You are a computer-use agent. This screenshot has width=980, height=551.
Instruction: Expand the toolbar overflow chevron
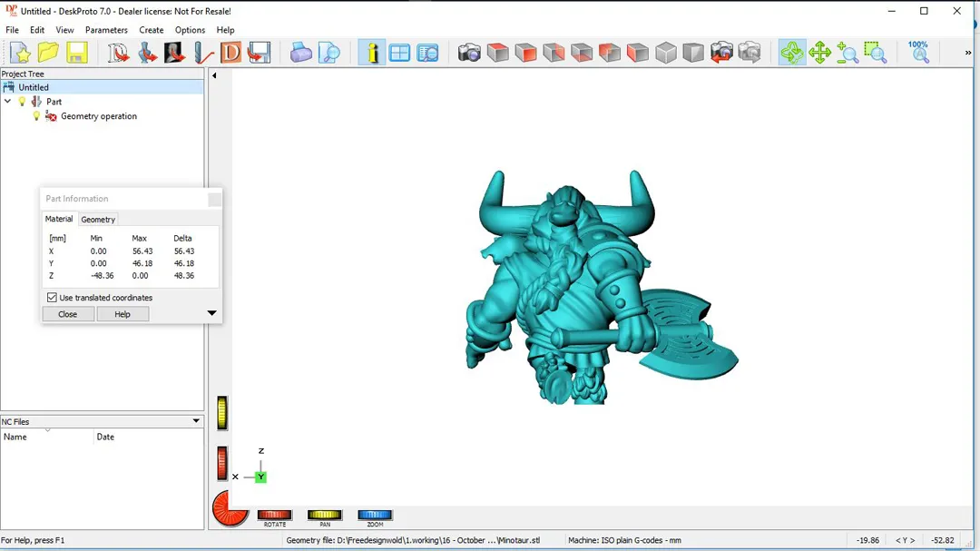coord(968,53)
